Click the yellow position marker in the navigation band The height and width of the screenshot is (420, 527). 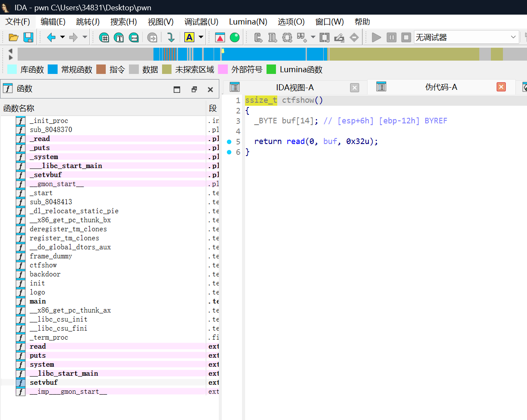pyautogui.click(x=223, y=51)
